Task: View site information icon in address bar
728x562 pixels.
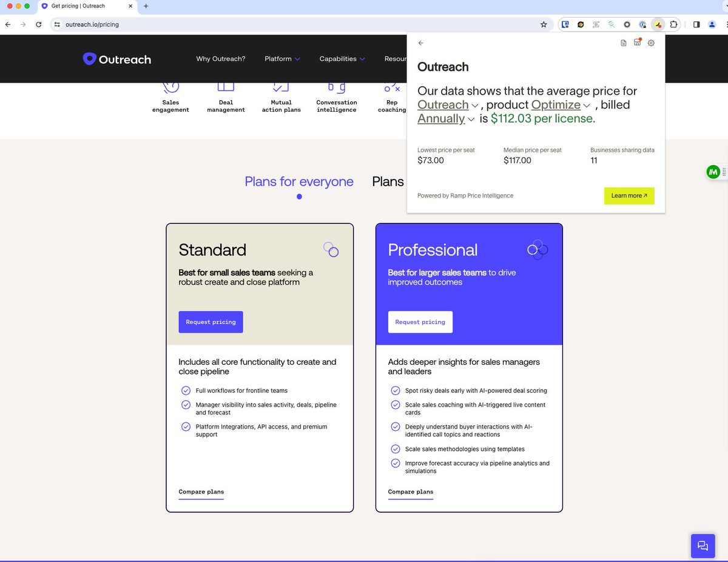Action: (57, 24)
